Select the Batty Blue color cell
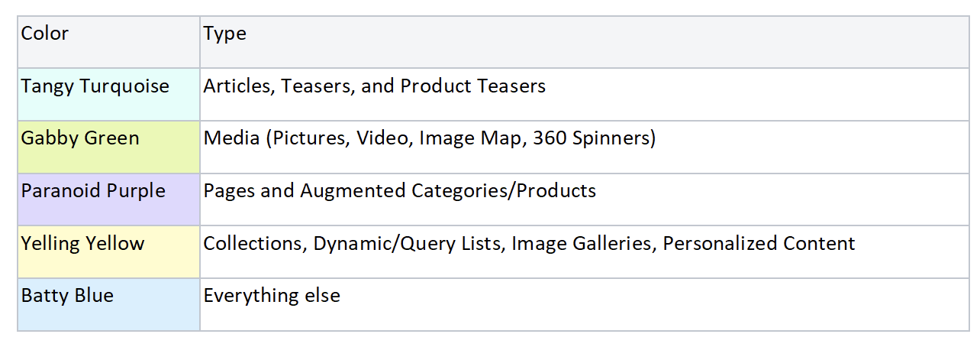 coord(108,304)
